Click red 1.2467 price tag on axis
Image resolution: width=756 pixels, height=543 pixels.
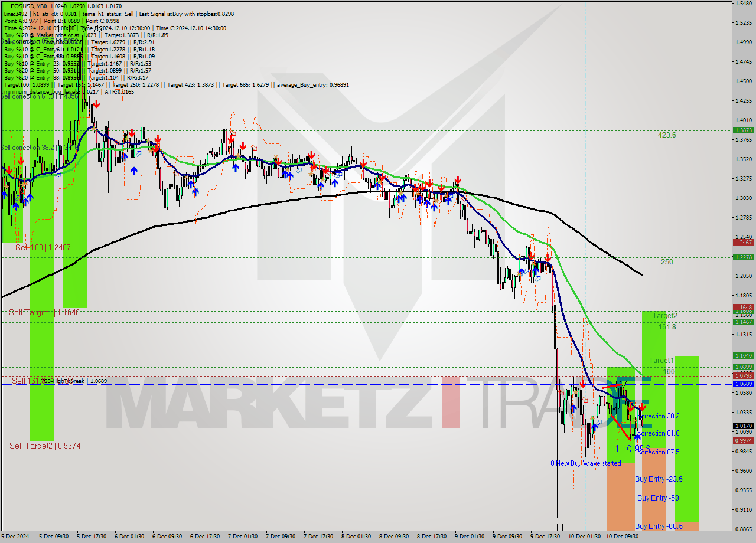[743, 243]
